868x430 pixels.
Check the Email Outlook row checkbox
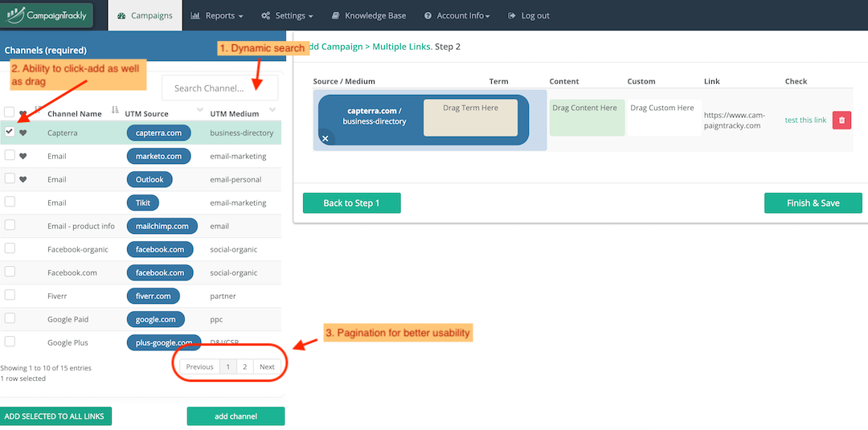(x=10, y=178)
